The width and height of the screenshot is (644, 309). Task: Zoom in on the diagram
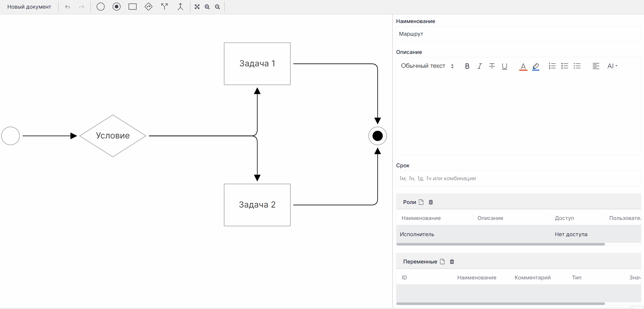tap(207, 7)
